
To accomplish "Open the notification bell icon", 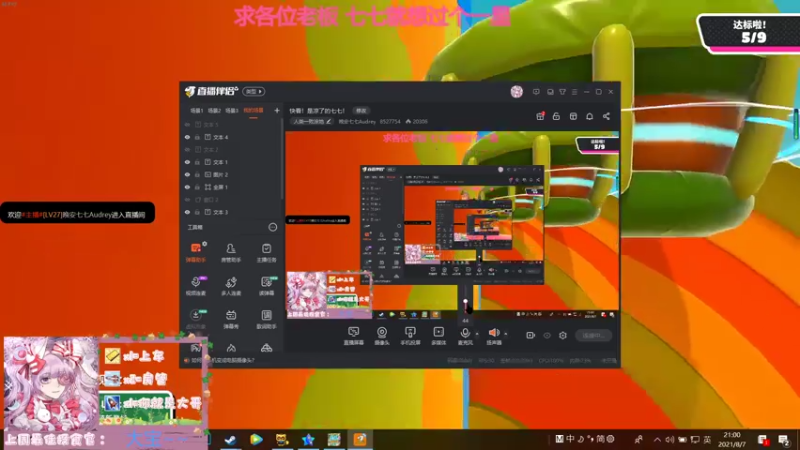I will click(589, 116).
